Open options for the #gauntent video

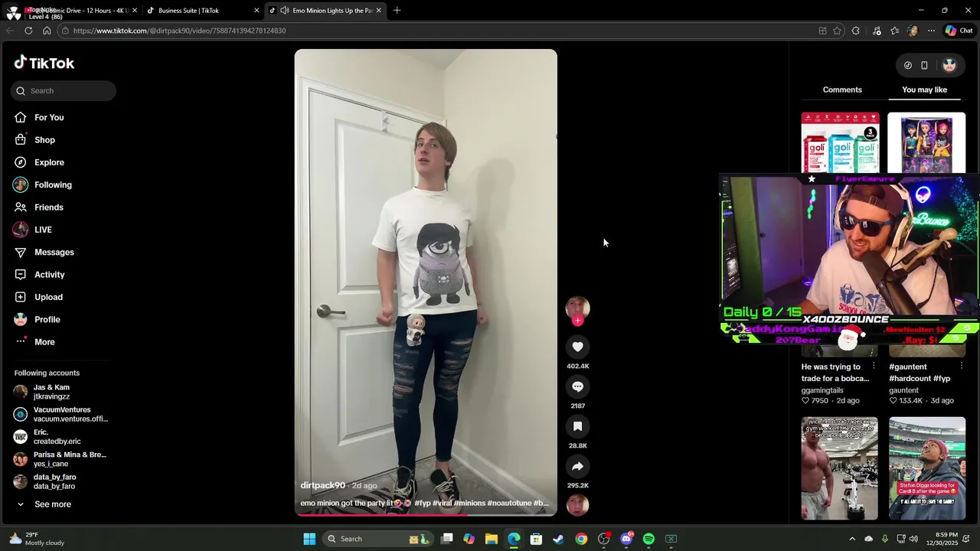pyautogui.click(x=961, y=367)
